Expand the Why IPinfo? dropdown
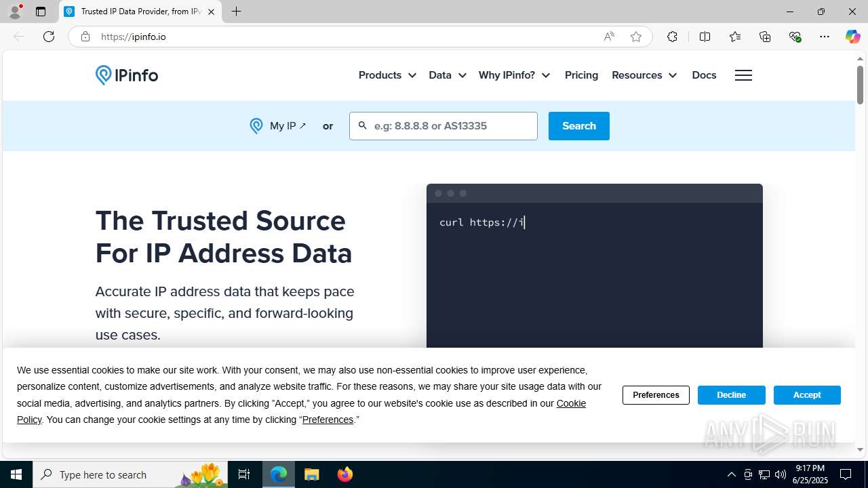 click(x=514, y=75)
